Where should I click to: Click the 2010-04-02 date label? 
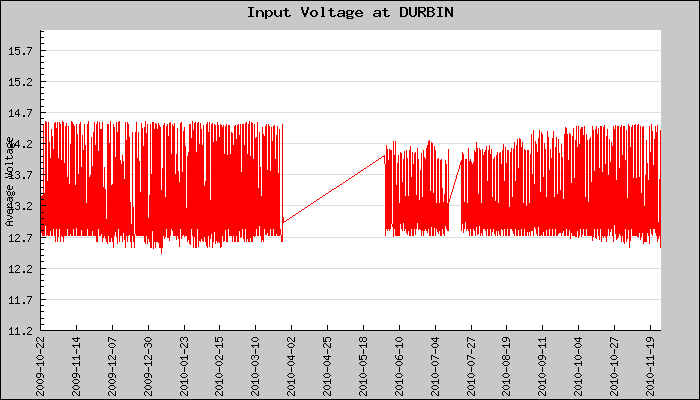291,367
